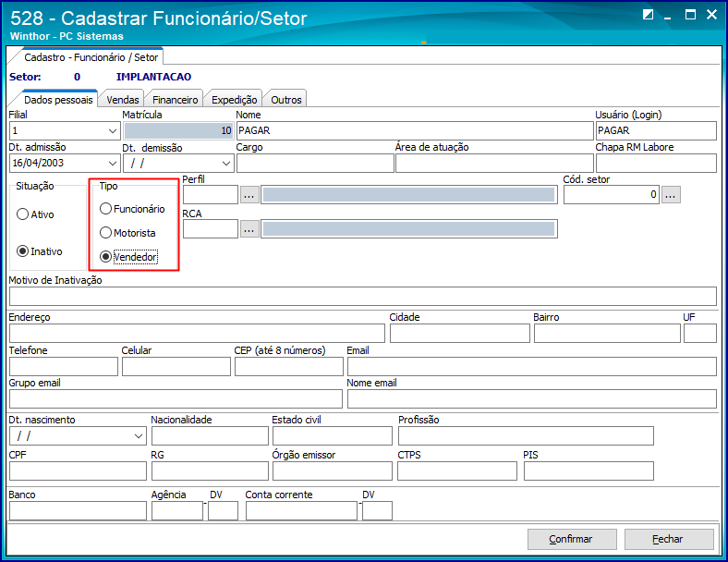Click the Banco input field
This screenshot has width=728, height=562.
tap(78, 511)
